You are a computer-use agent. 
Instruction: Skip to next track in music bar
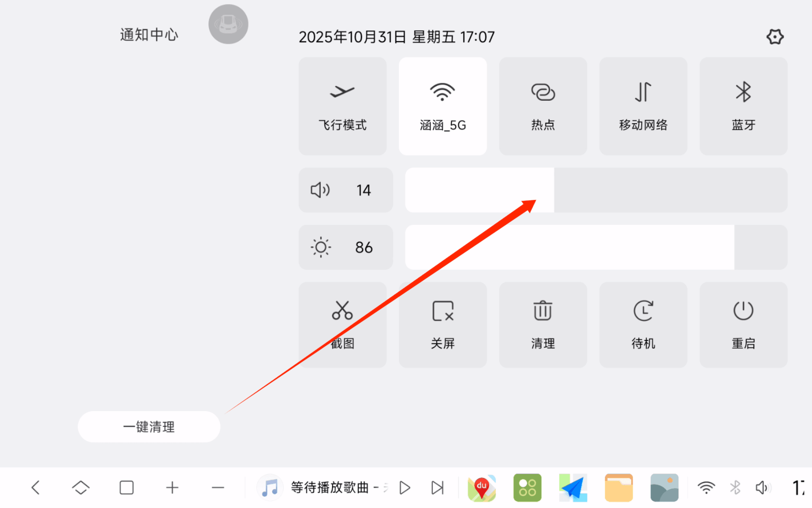(437, 488)
